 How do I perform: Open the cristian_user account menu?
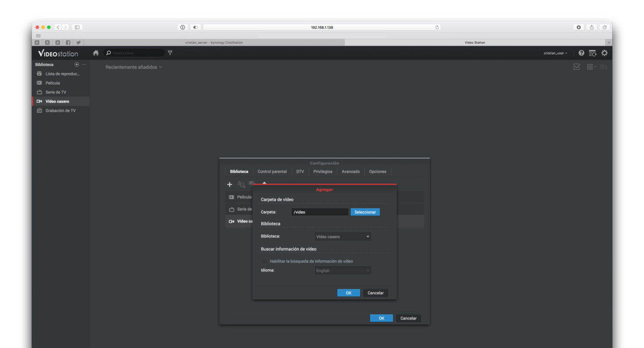click(555, 53)
